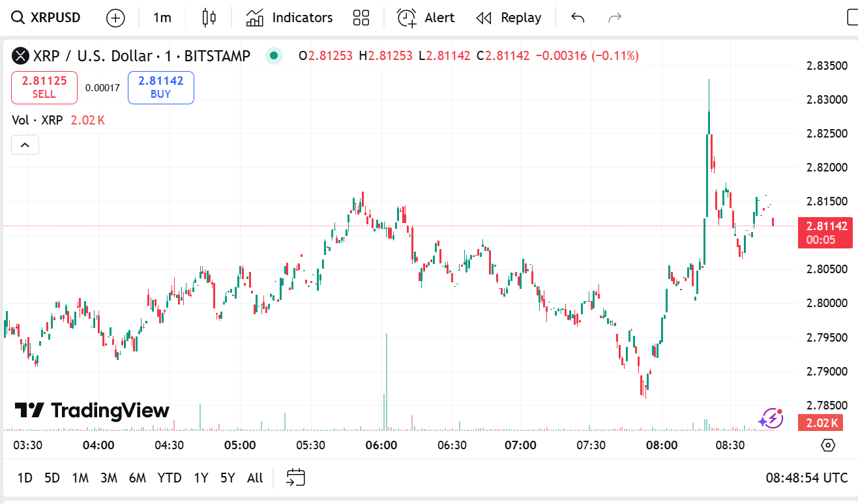Click the 04:30 time axis label
This screenshot has height=504, width=858.
click(169, 445)
